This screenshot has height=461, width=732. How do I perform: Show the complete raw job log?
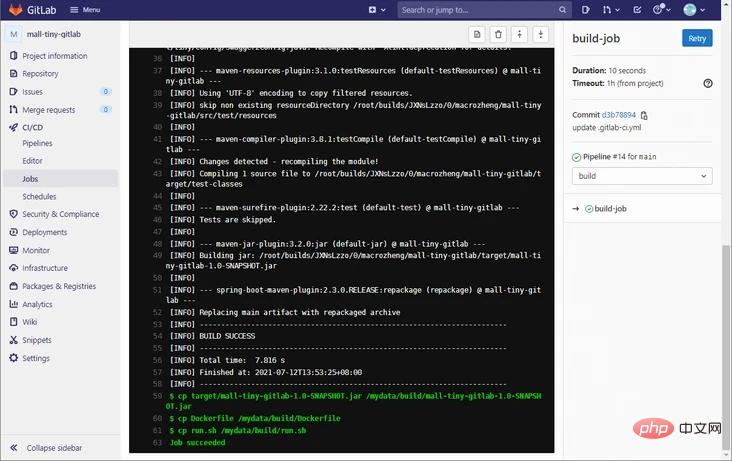(477, 34)
